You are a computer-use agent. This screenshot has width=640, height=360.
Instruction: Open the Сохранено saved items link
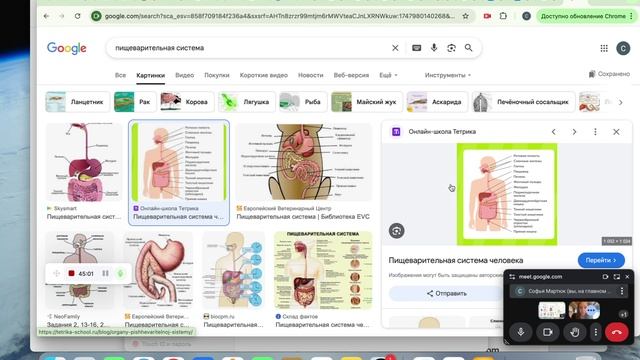609,74
